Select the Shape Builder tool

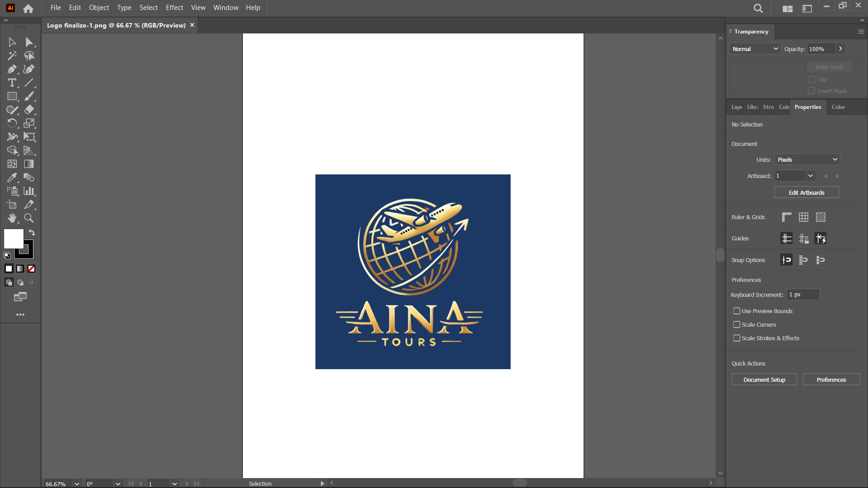tap(12, 150)
